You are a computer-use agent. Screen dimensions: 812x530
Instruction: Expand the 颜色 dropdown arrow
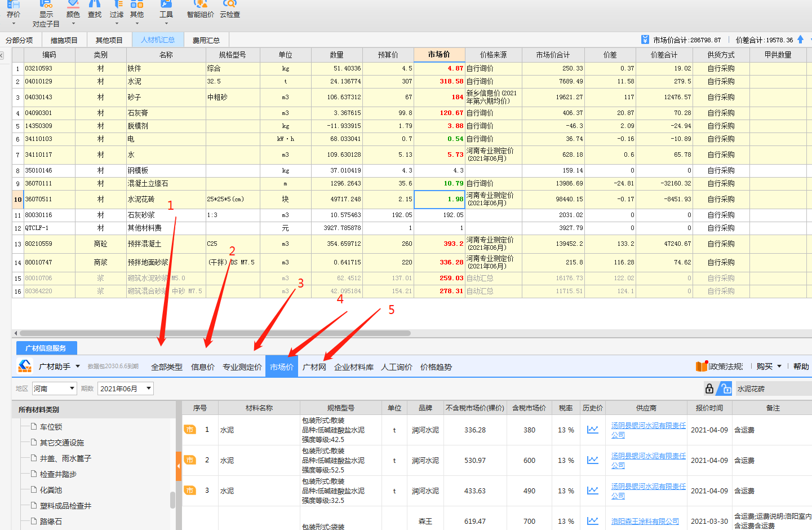click(x=73, y=24)
